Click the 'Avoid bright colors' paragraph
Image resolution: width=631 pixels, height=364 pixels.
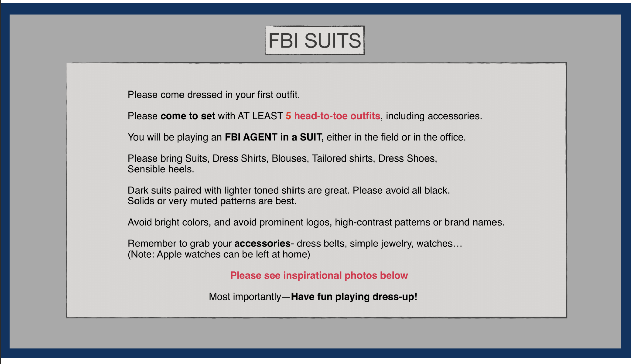pyautogui.click(x=316, y=222)
